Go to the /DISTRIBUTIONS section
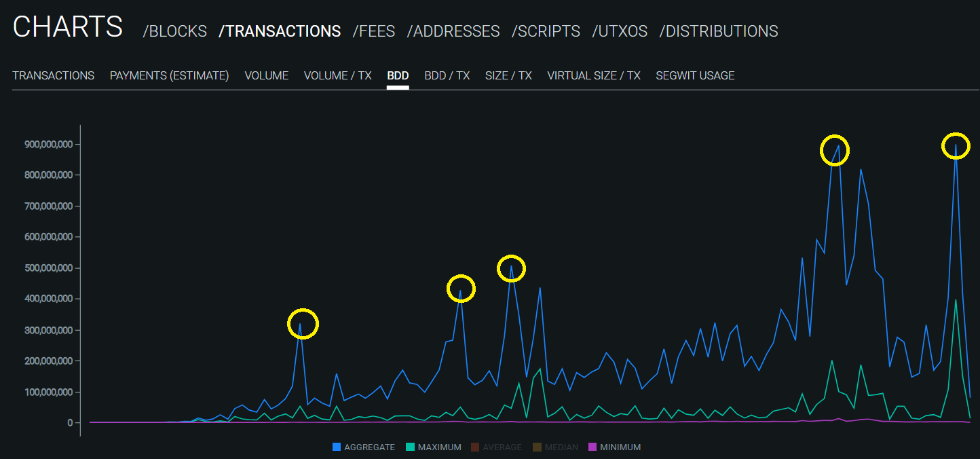Viewport: 980px width, 459px height. coord(719,31)
